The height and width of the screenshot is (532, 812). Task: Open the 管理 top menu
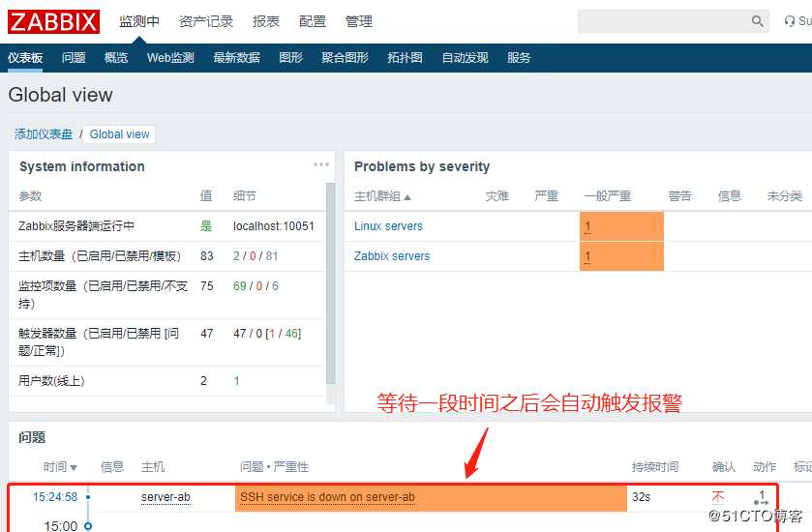(x=359, y=21)
